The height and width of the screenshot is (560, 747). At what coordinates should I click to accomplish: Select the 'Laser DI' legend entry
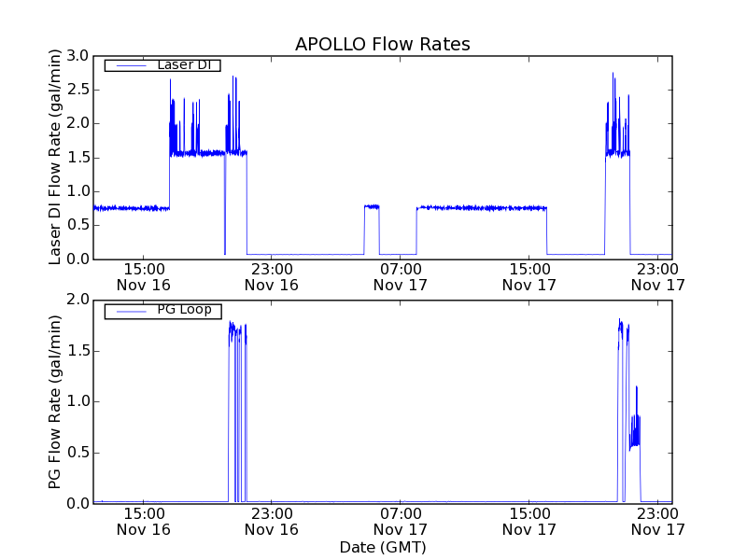[162, 65]
